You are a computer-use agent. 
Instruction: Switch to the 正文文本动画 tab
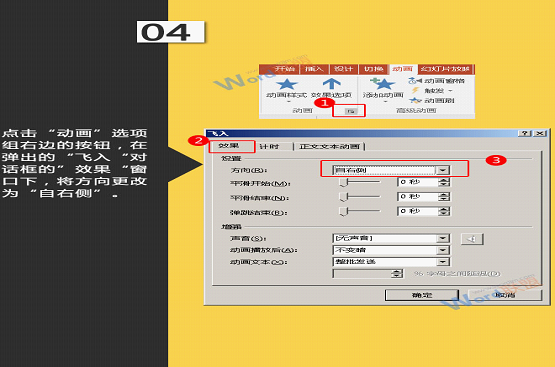330,147
